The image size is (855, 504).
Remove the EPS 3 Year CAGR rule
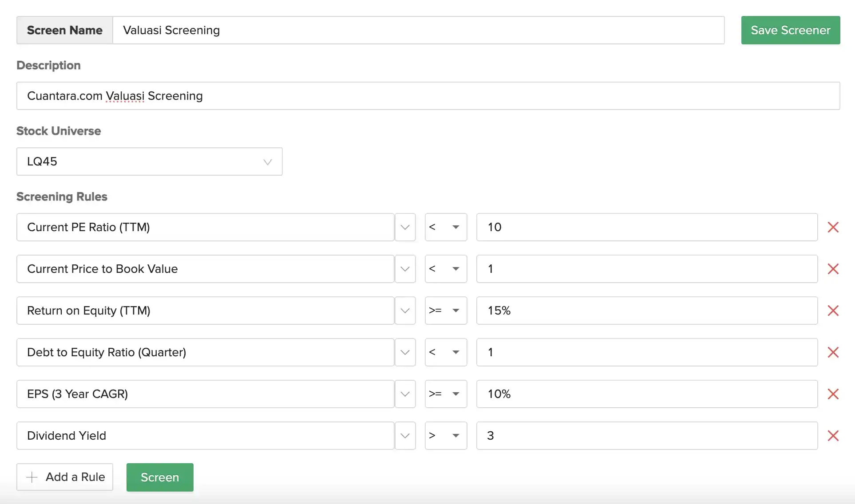(833, 394)
